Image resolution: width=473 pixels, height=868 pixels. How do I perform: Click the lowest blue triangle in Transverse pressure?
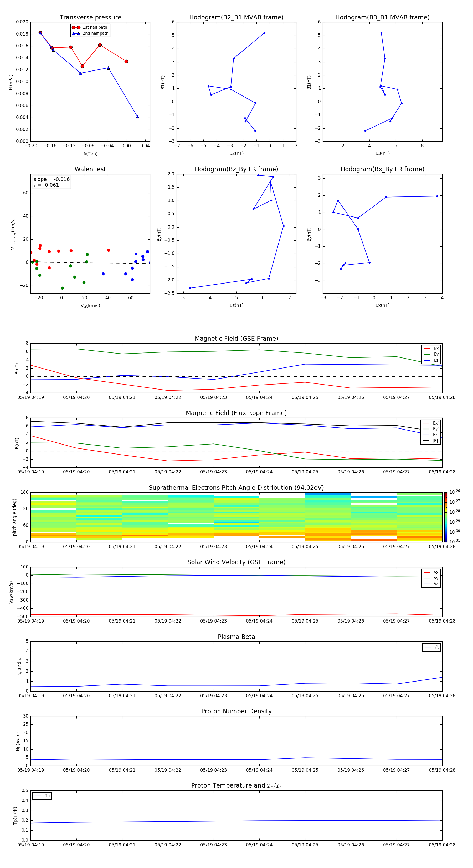137,117
